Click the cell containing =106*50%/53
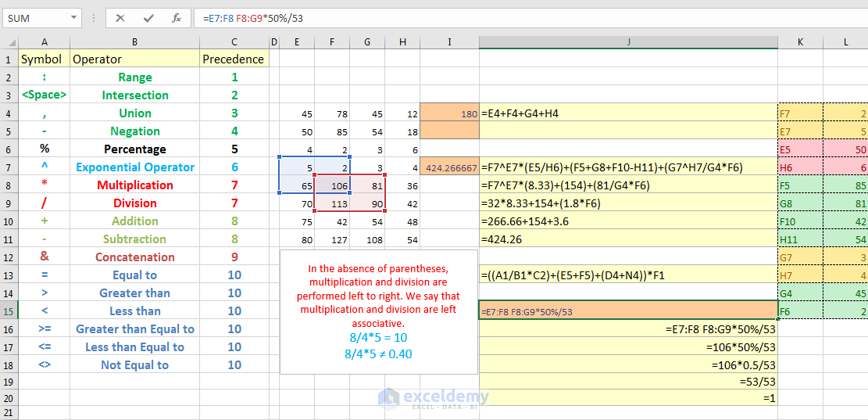The height and width of the screenshot is (420, 868). 628,346
